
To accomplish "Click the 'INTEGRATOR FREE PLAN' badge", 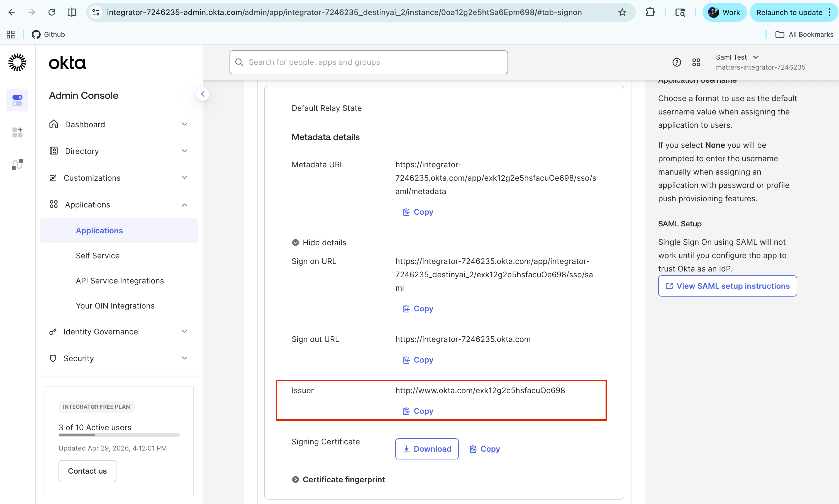I will [96, 407].
